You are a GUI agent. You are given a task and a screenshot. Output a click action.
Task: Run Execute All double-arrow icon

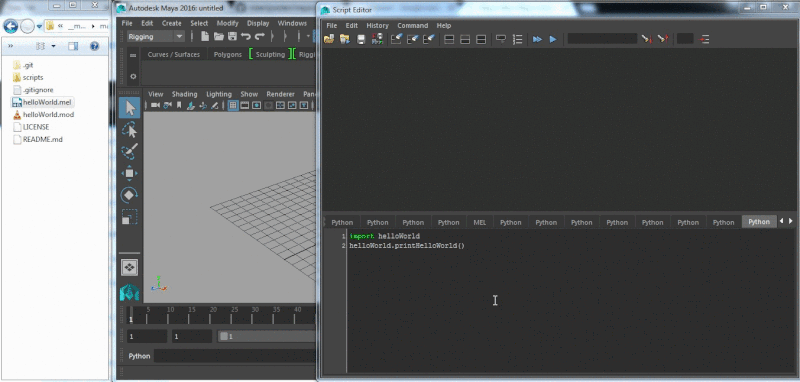(x=537, y=39)
